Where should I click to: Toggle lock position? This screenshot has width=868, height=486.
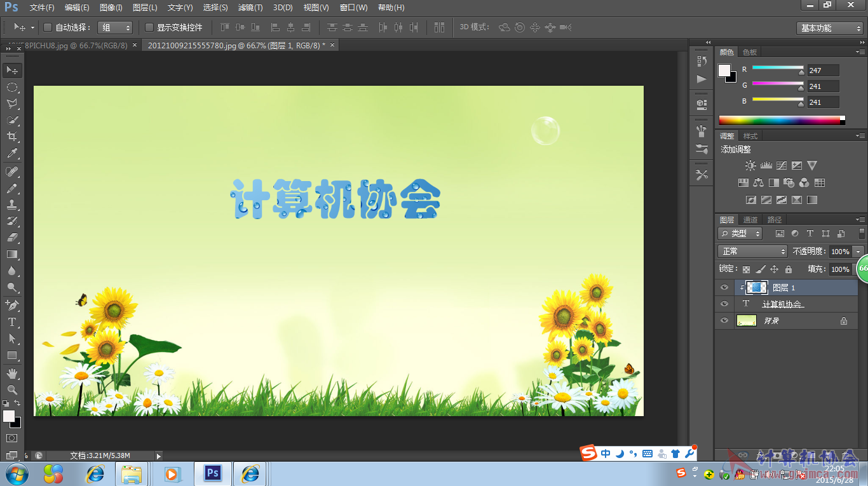pyautogui.click(x=774, y=269)
